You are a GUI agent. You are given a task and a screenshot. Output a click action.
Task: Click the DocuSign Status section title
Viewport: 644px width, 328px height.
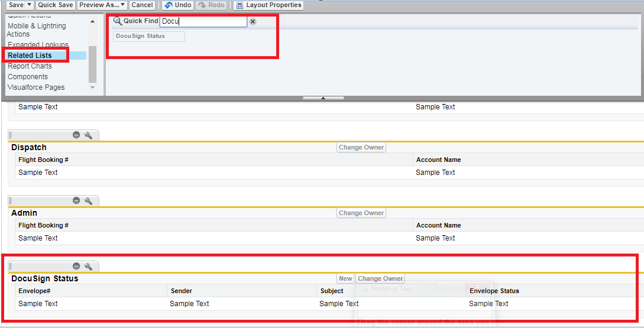(x=45, y=279)
